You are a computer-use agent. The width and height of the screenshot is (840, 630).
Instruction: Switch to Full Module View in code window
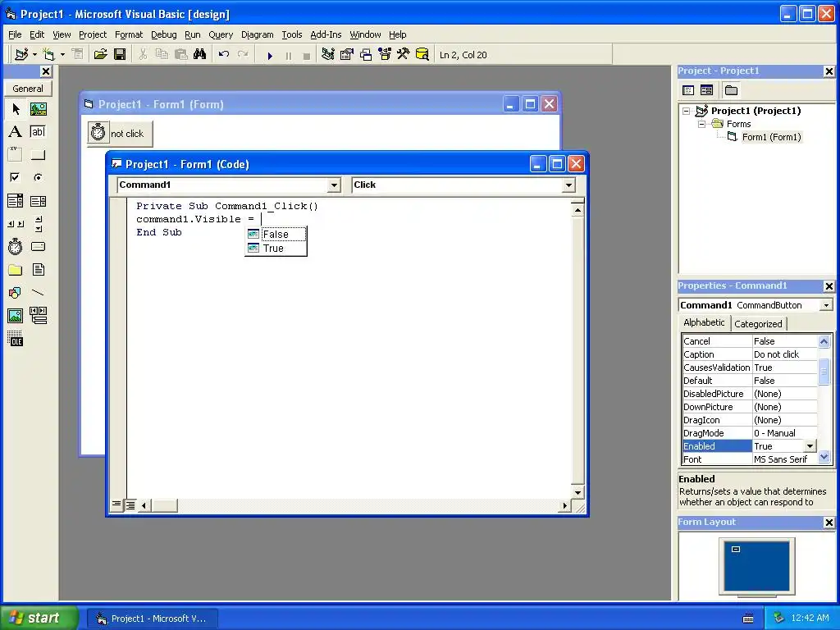point(130,504)
